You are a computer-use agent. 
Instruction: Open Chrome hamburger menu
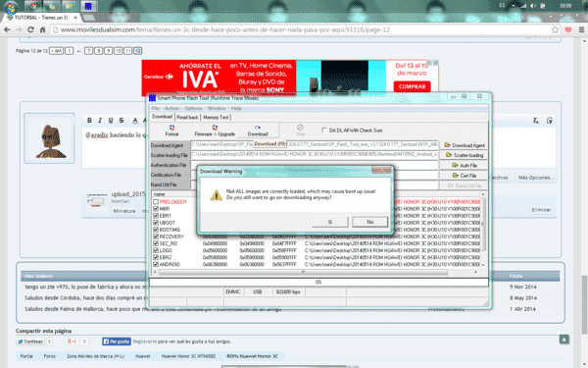(x=581, y=29)
